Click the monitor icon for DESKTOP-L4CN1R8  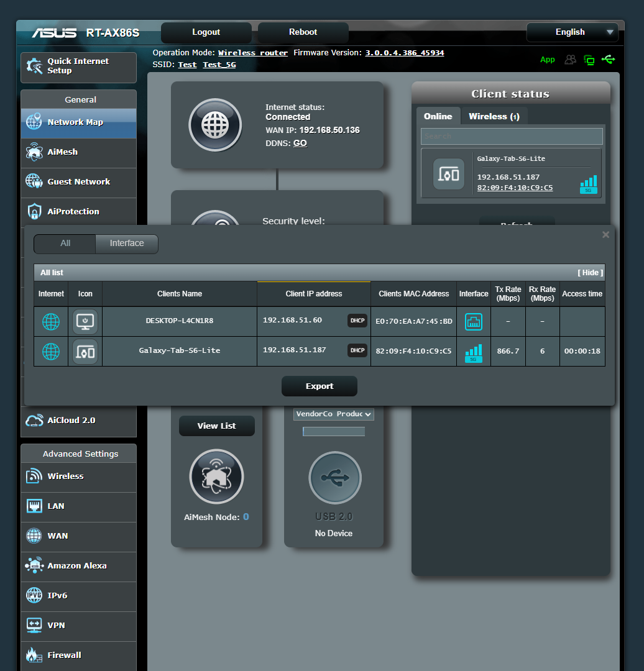(x=85, y=321)
